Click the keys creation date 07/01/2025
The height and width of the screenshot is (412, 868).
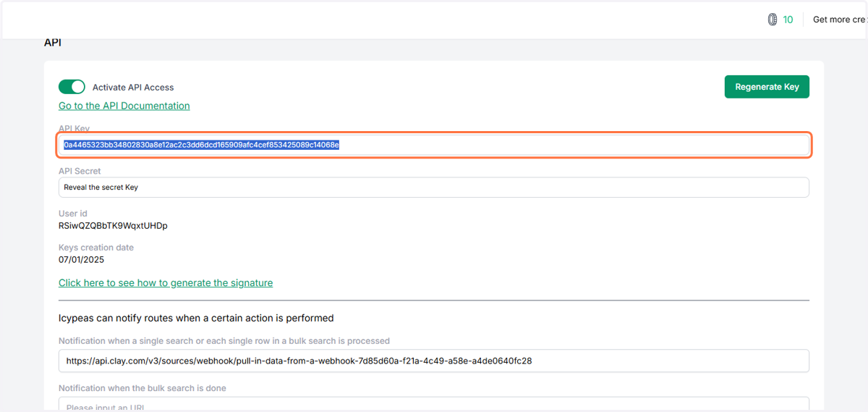(81, 260)
